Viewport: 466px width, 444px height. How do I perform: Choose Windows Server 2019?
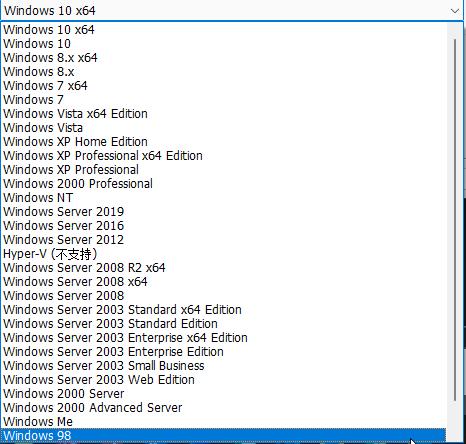click(x=223, y=212)
